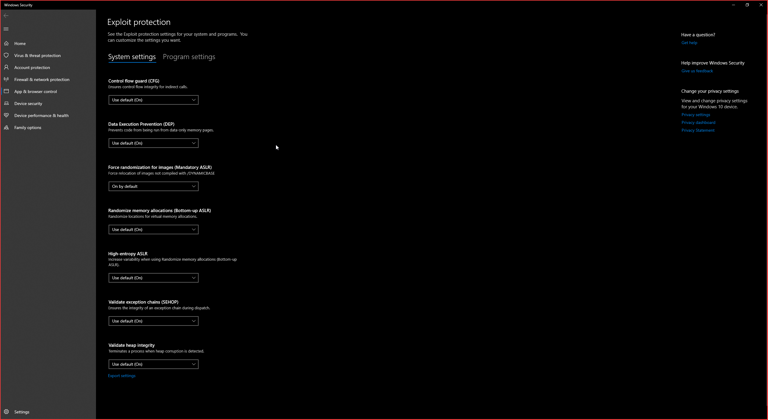The height and width of the screenshot is (420, 768).
Task: Open Firewall & network protection icon
Action: [6, 80]
